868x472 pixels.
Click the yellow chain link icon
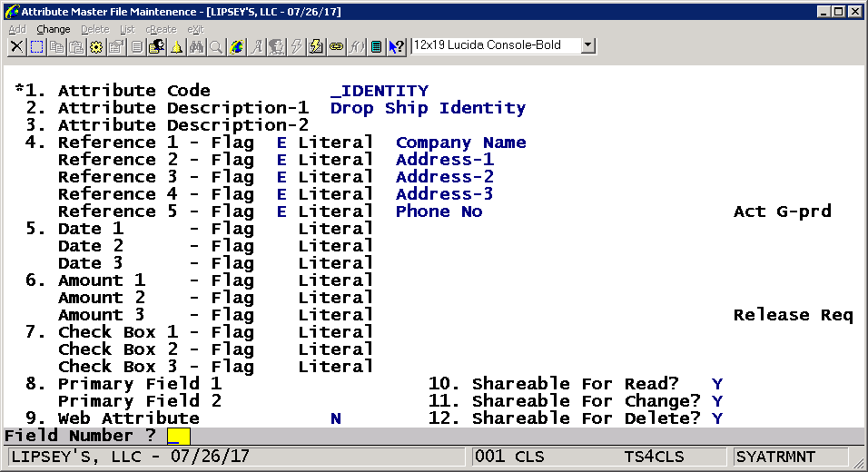point(336,46)
